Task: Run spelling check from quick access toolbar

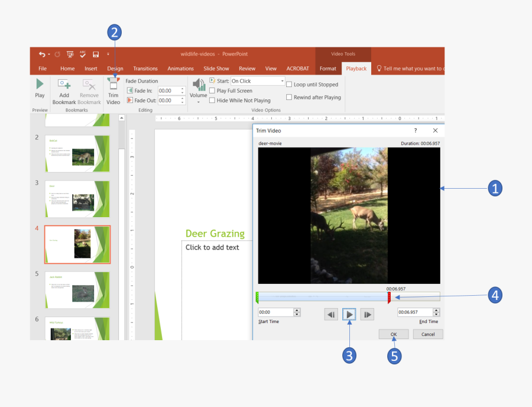Action: click(x=83, y=54)
